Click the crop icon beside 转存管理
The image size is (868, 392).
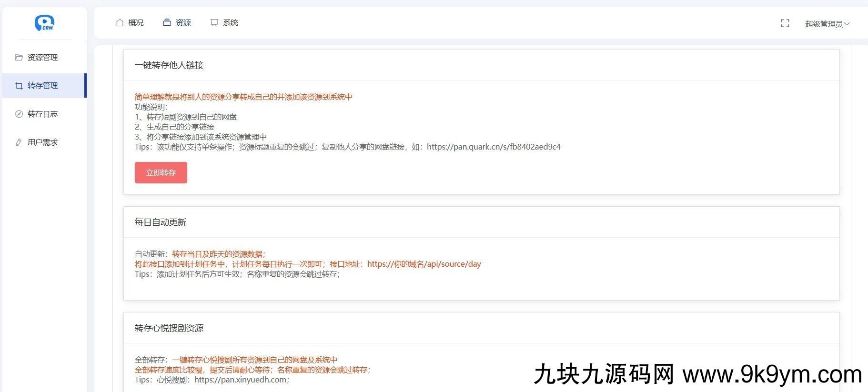point(19,86)
